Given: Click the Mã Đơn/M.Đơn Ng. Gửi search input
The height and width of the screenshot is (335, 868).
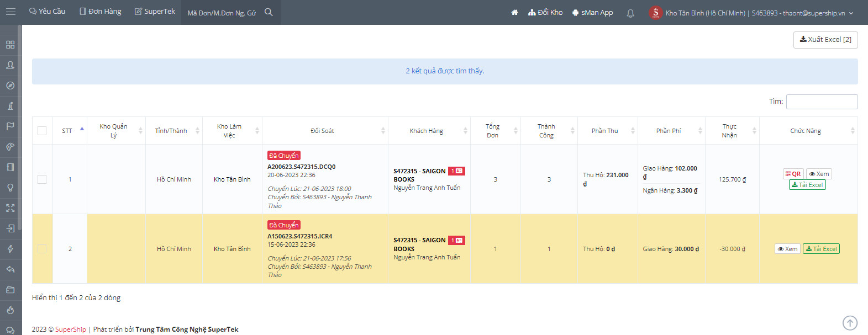Looking at the screenshot, I should point(222,13).
